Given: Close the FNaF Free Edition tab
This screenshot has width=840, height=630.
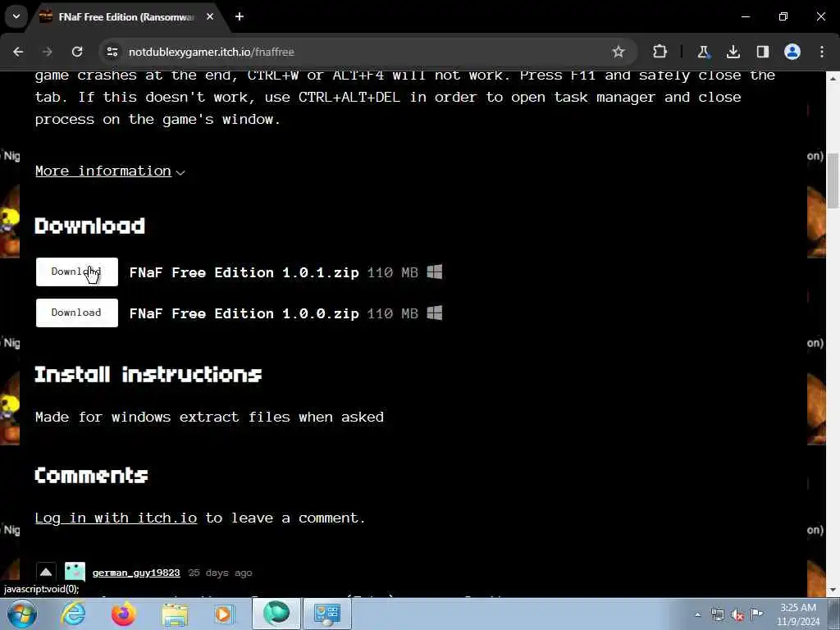Looking at the screenshot, I should (210, 16).
